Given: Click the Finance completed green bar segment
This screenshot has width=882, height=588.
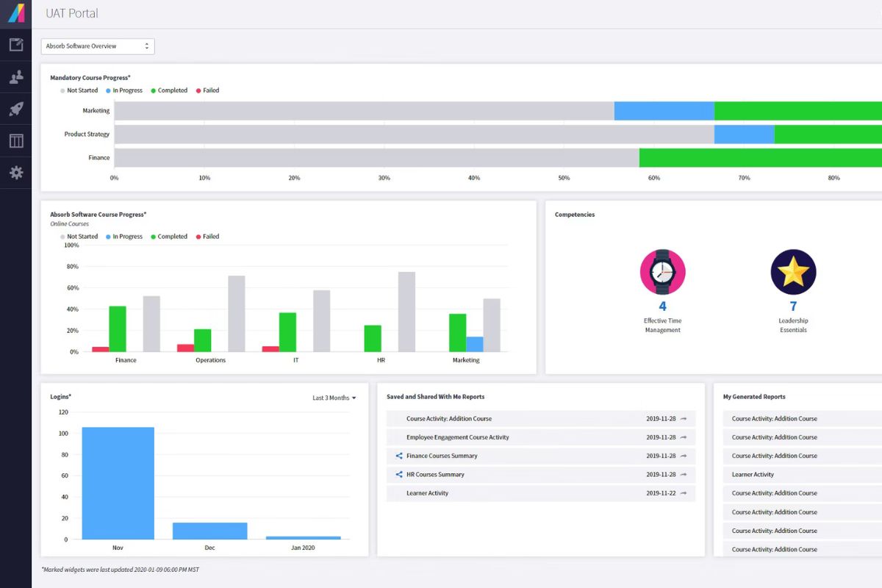Looking at the screenshot, I should coord(761,158).
